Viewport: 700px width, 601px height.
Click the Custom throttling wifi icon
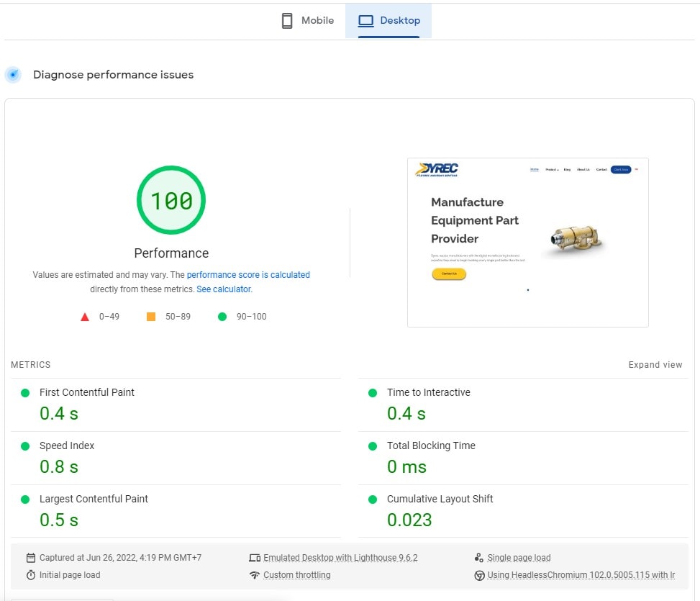click(x=254, y=575)
